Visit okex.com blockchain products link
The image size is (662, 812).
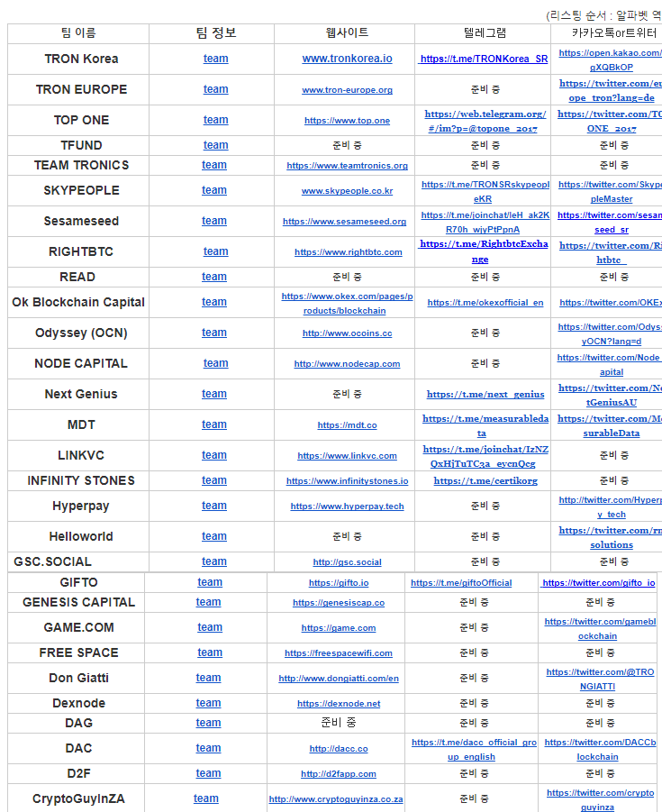348,304
